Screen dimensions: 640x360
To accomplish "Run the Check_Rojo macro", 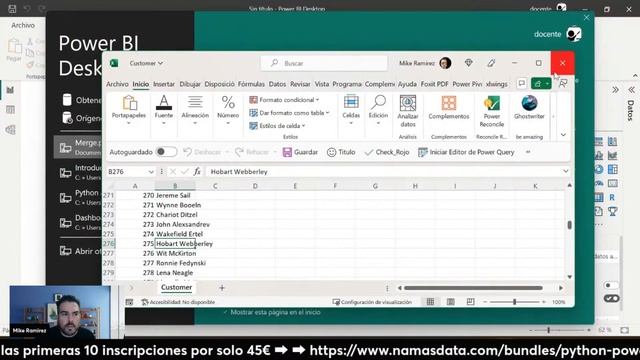I will pos(387,152).
